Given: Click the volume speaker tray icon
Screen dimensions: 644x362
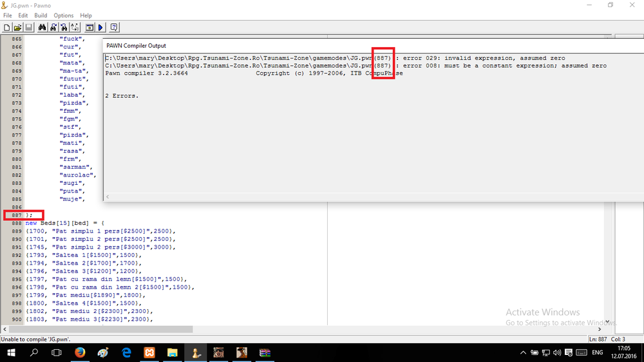Looking at the screenshot, I should coord(557,352).
